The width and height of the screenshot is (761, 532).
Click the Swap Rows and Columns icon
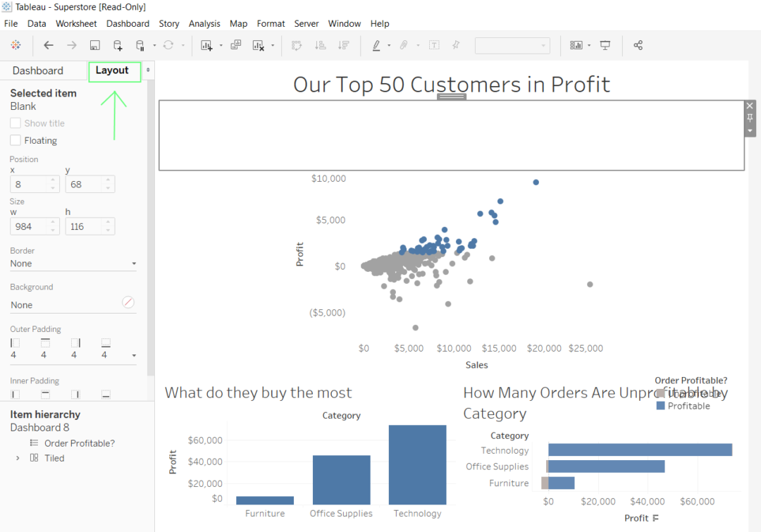pos(297,45)
